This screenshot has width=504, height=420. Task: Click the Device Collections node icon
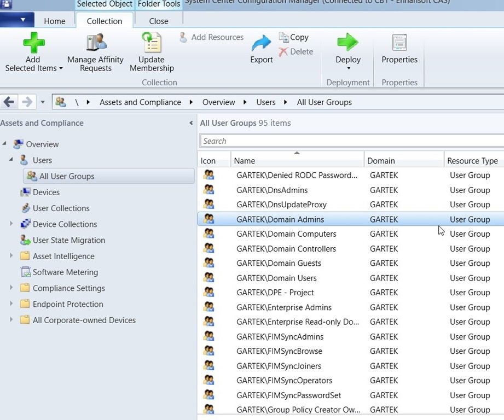pos(25,224)
